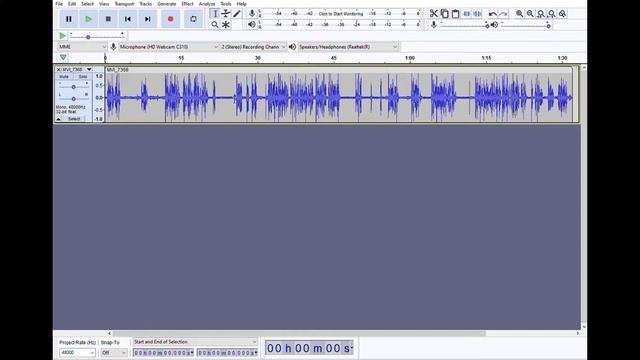Open the Help menu
This screenshot has height=360, width=640.
[242, 4]
